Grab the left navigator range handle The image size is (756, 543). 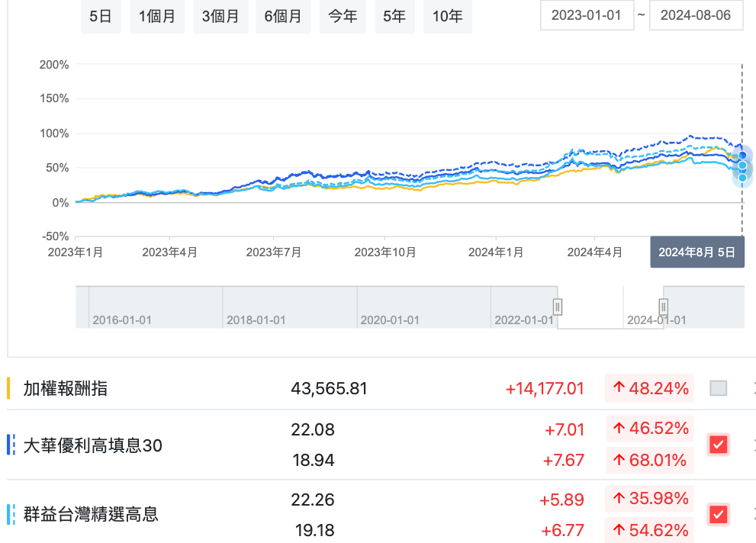coord(558,307)
